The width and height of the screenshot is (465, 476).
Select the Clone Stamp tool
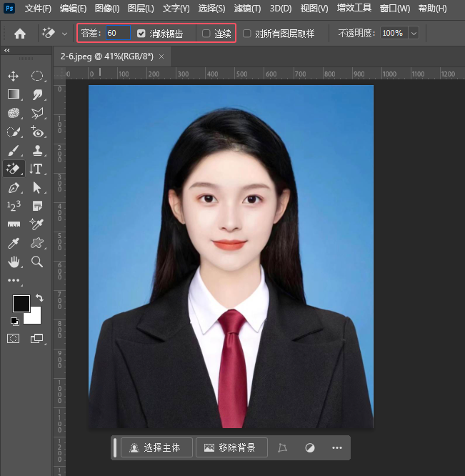[38, 150]
